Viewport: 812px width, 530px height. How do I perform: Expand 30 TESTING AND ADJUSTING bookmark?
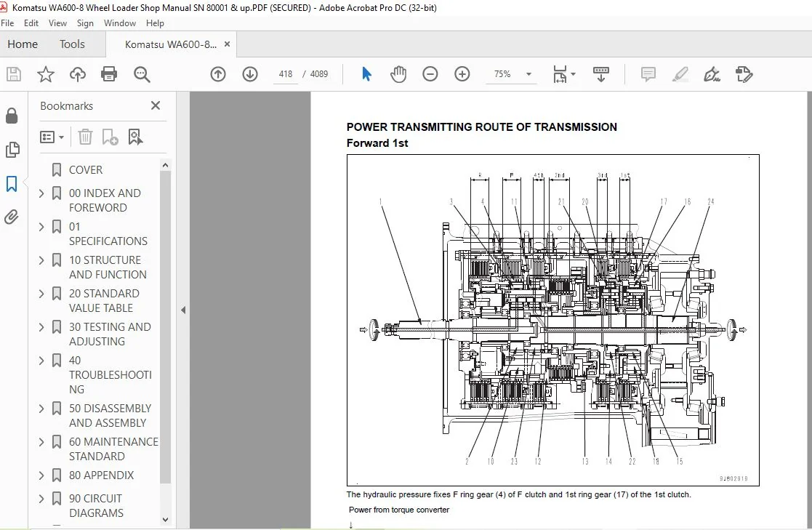[41, 327]
